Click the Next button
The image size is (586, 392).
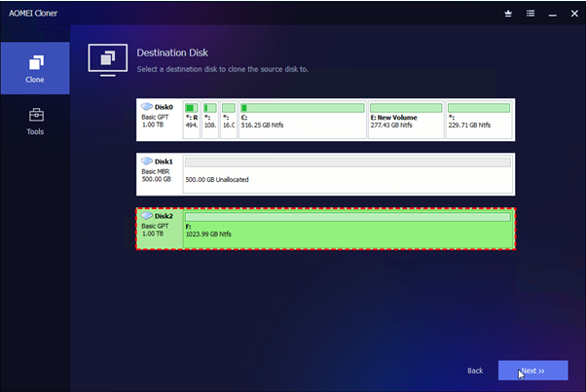[x=532, y=371]
